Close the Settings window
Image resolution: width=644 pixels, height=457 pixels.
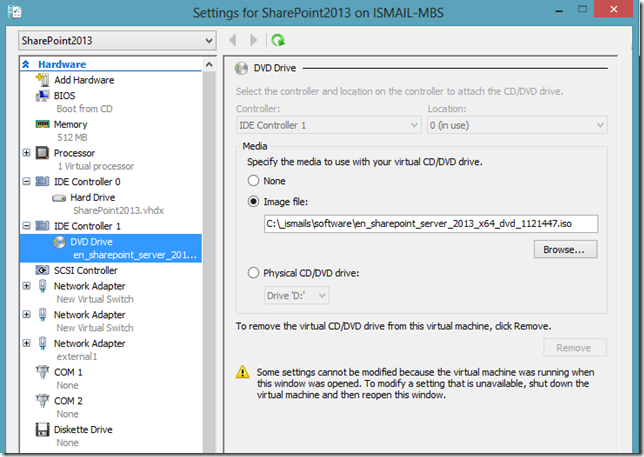click(x=614, y=9)
